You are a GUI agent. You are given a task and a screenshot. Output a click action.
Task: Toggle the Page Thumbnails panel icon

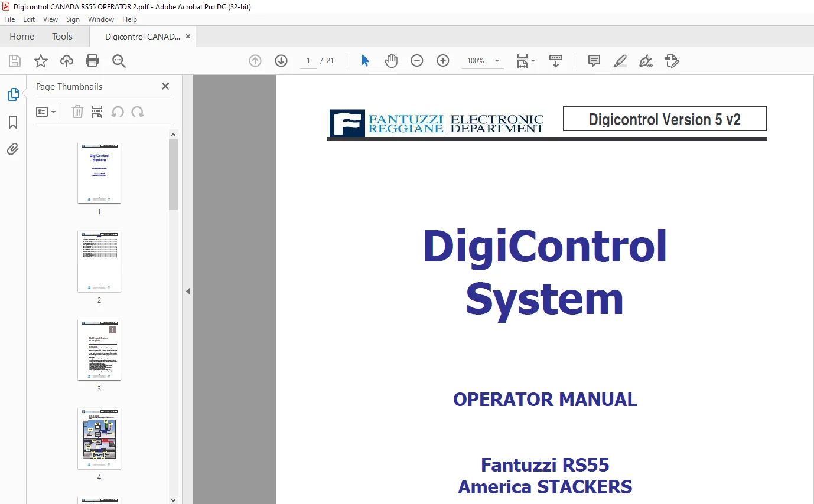pyautogui.click(x=13, y=94)
